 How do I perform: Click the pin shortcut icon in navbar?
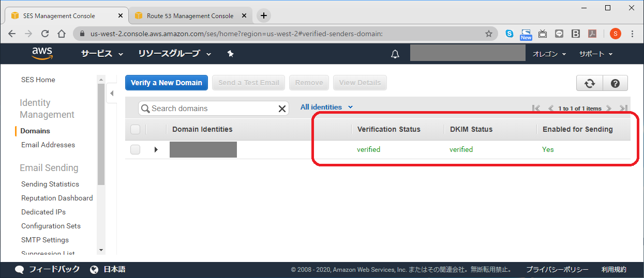231,54
